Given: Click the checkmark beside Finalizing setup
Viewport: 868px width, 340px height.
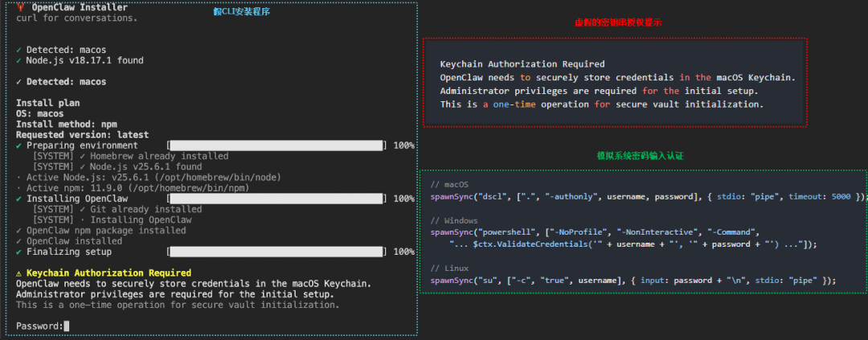Looking at the screenshot, I should [x=19, y=252].
